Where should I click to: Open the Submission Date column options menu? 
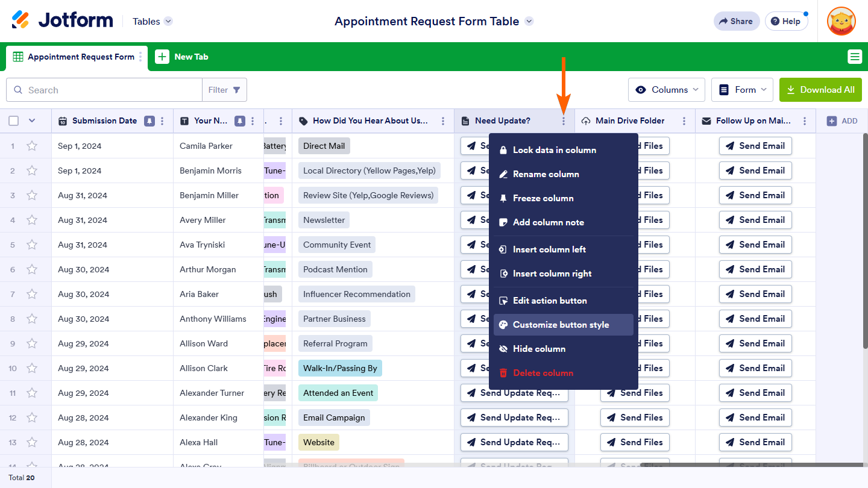tap(162, 121)
